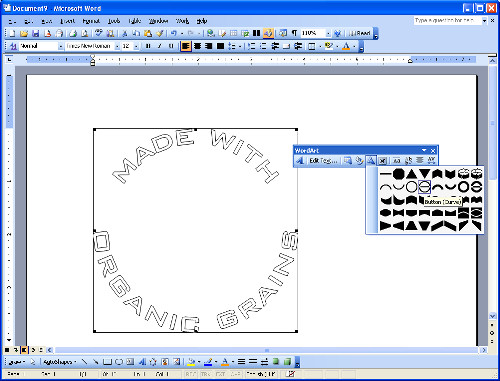This screenshot has height=381, width=500.
Task: Click WordArt Text Wrapping icon
Action: coord(382,161)
